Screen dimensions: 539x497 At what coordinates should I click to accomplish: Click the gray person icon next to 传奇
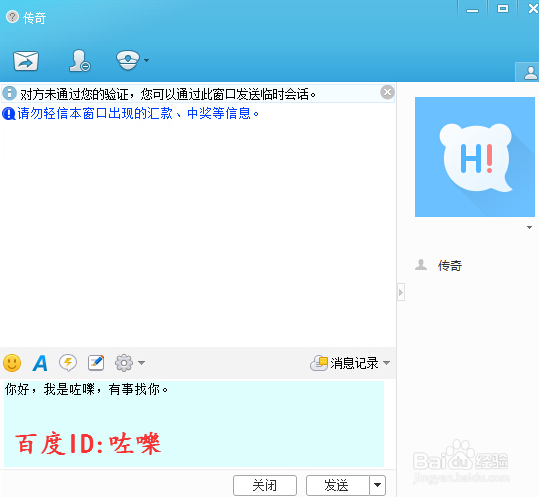pos(421,265)
